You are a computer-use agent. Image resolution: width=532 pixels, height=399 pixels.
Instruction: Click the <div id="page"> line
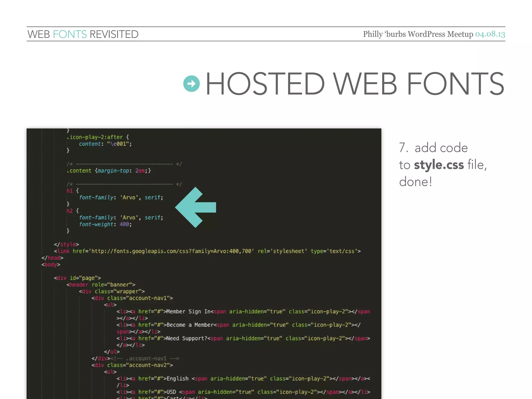tap(77, 278)
